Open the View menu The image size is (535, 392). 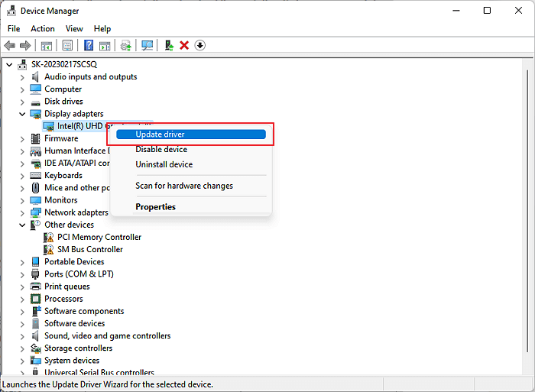[x=74, y=29]
